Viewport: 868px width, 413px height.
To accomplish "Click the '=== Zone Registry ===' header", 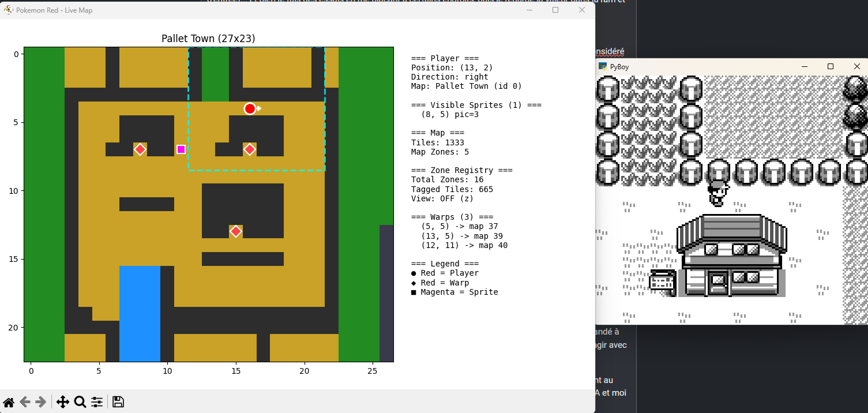I will point(462,170).
